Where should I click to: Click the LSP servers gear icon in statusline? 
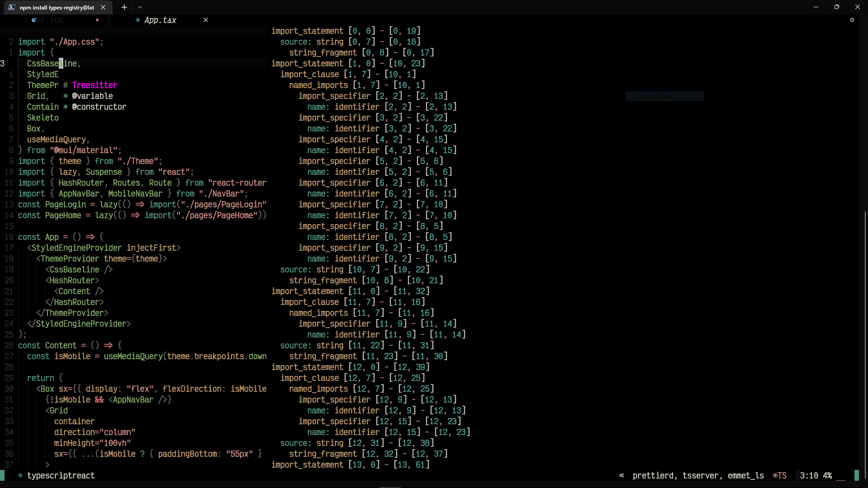click(x=622, y=475)
